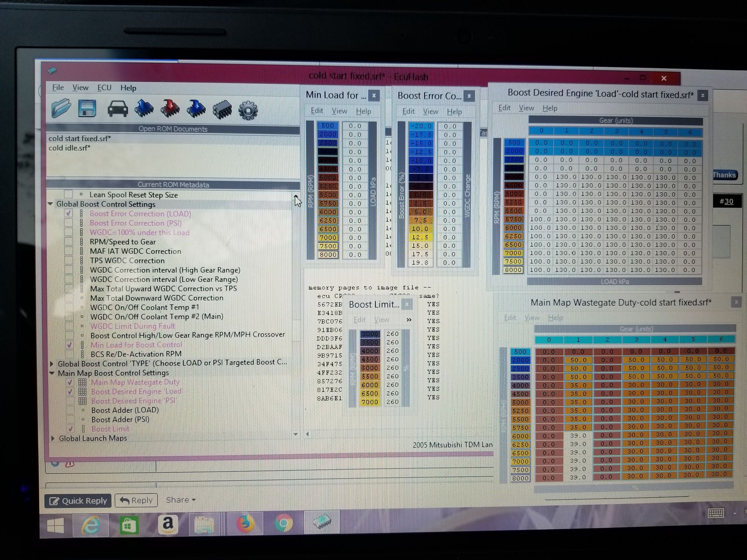Open the ECU menu

tap(104, 88)
